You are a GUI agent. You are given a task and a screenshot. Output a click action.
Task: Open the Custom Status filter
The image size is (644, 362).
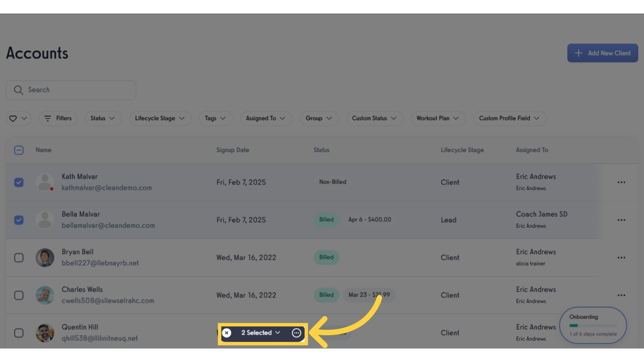(375, 118)
